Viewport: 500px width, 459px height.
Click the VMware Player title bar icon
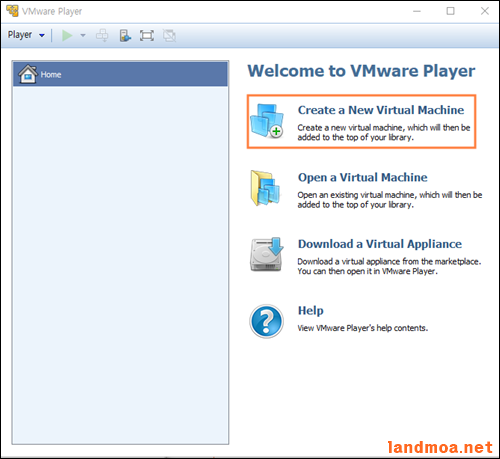[12, 11]
